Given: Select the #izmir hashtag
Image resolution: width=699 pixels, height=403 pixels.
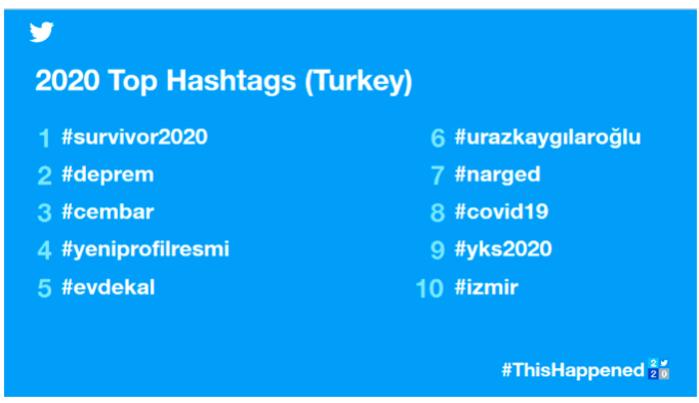Looking at the screenshot, I should tap(486, 287).
